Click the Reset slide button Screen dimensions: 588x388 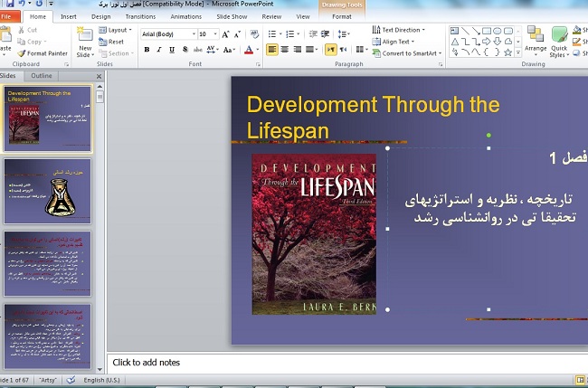pos(111,42)
